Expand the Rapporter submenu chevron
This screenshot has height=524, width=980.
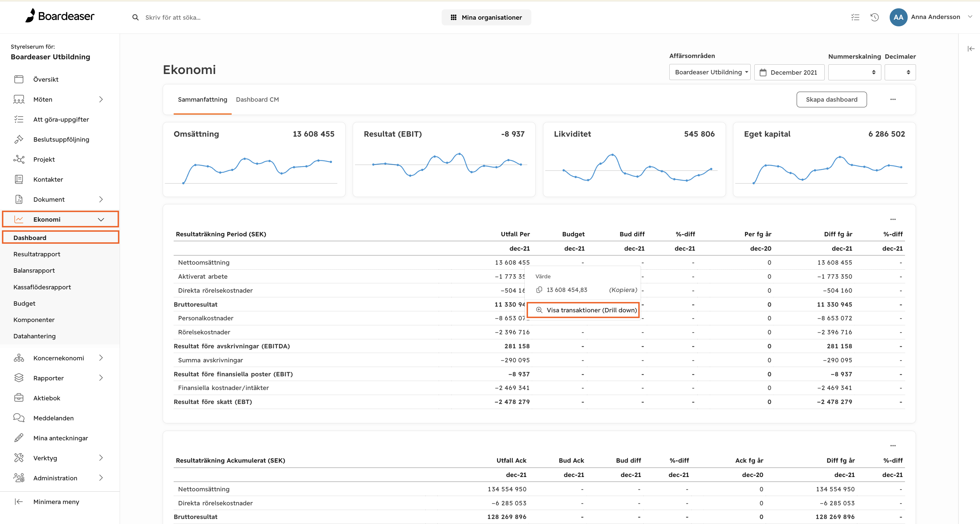tap(101, 378)
